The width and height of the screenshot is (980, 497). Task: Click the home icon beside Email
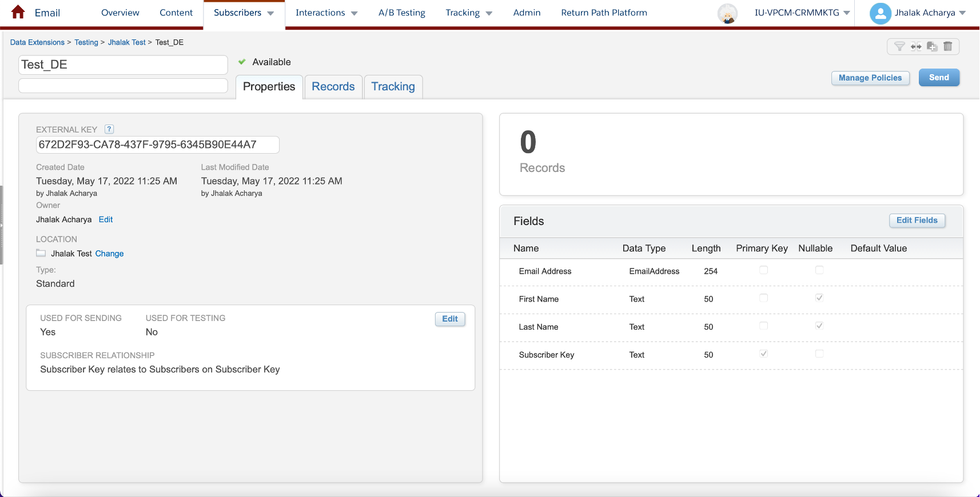pyautogui.click(x=18, y=12)
